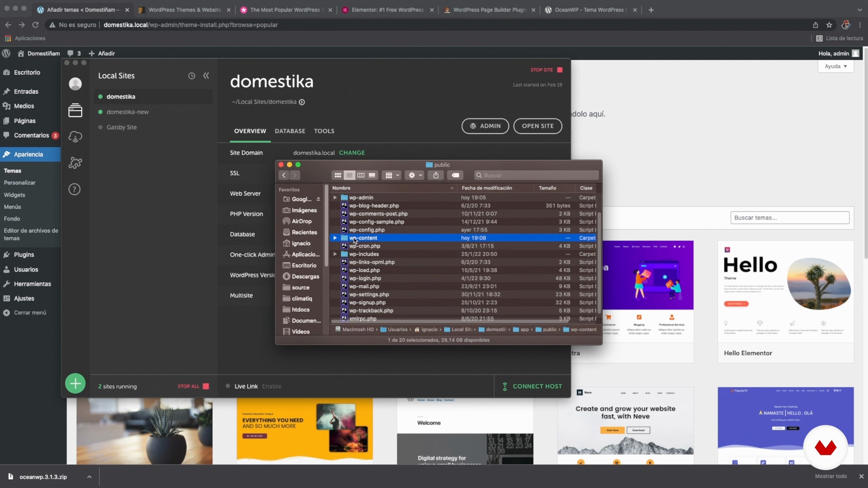Image resolution: width=868 pixels, height=488 pixels.
Task: Click Hello Elementor theme thumbnail
Action: [786, 291]
